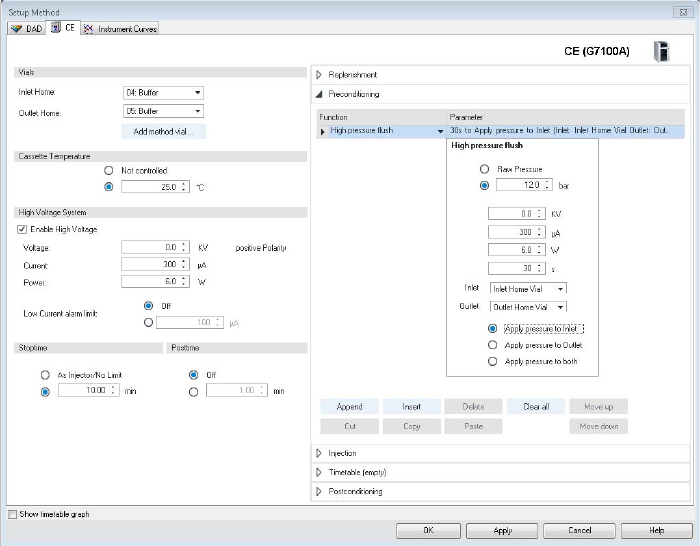This screenshot has height=546, width=700.
Task: Click the flush pressure bar field
Action: pyautogui.click(x=524, y=185)
